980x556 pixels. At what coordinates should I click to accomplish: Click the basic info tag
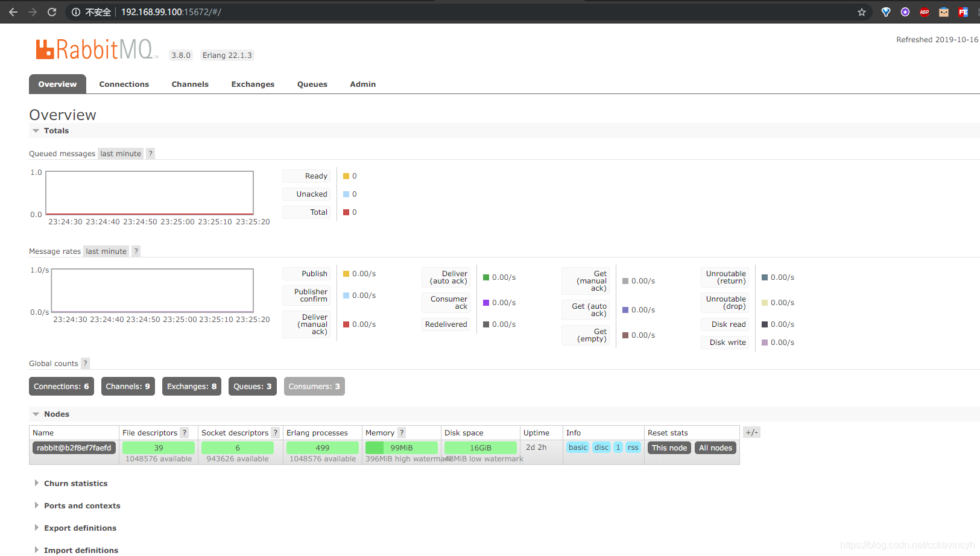point(578,447)
